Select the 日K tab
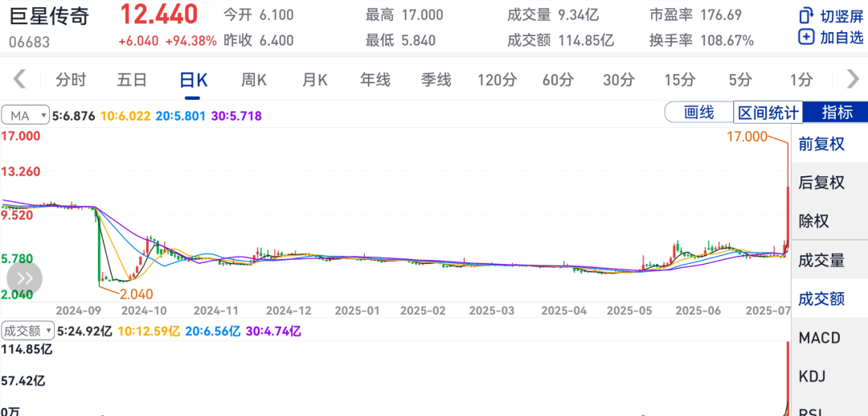 pyautogui.click(x=193, y=80)
